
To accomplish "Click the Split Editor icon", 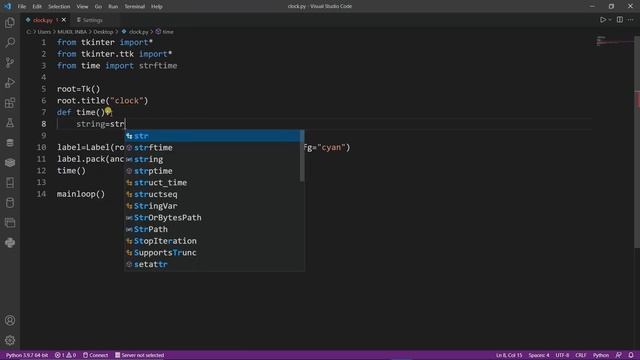I will 620,20.
